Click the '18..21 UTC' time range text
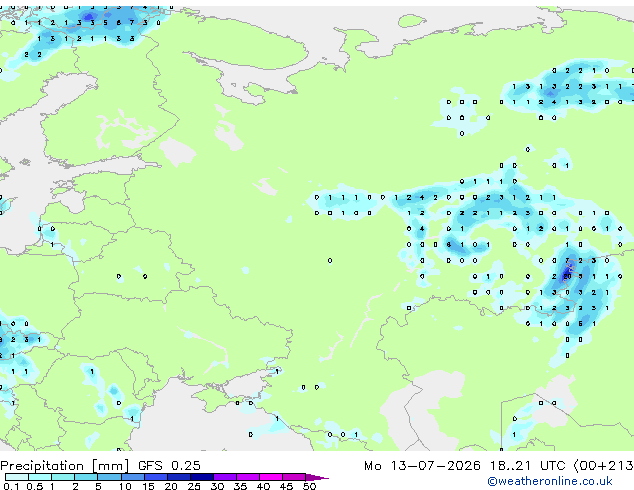Screen dimensions: 634x490 (x=526, y=466)
